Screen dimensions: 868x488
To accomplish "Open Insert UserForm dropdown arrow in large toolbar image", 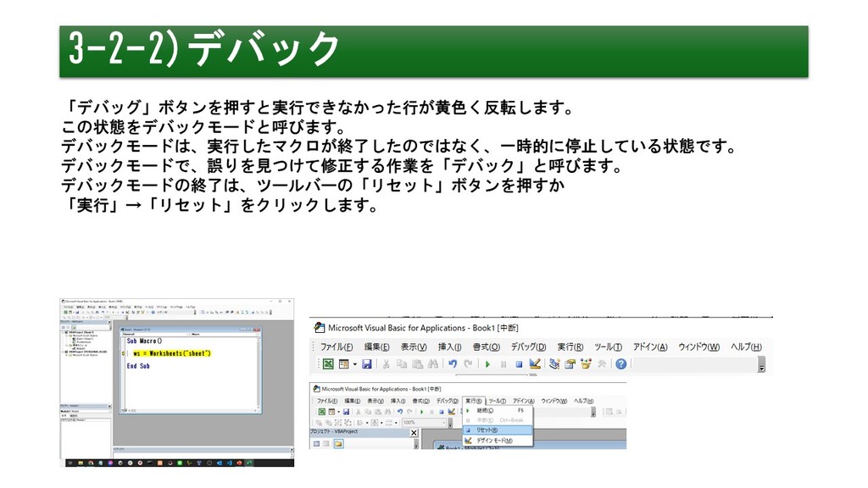I will tap(355, 363).
